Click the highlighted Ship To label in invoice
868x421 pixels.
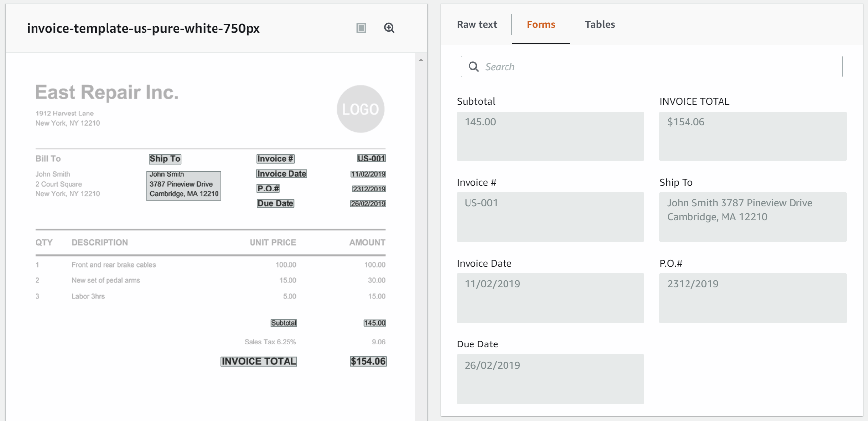tap(165, 159)
